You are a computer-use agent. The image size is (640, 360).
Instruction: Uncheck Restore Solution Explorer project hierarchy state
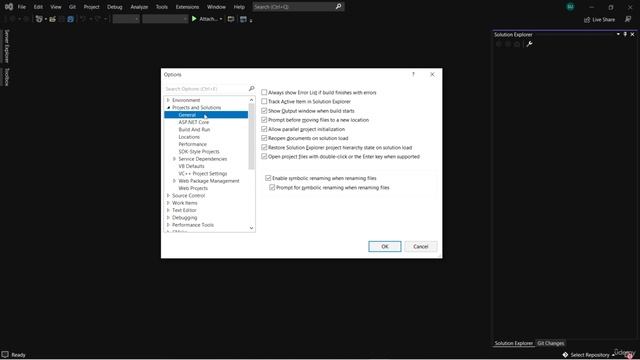[264, 147]
